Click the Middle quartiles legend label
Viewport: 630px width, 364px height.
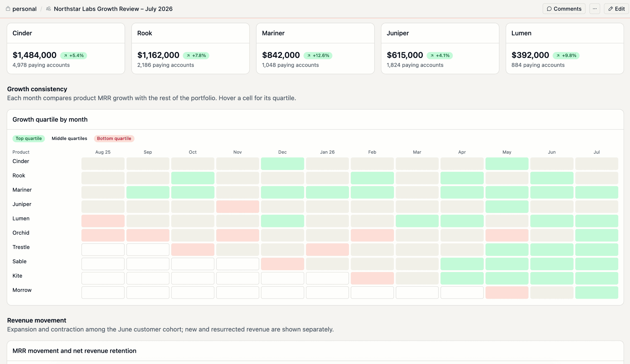click(69, 138)
